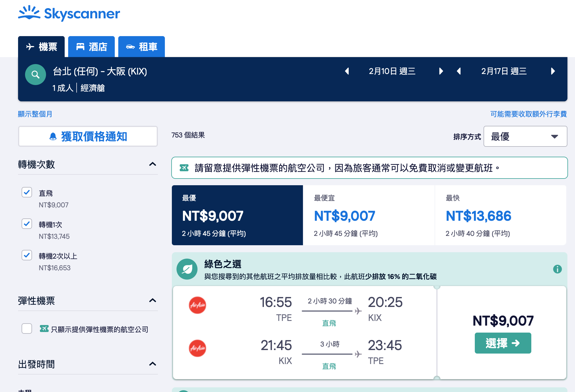The width and height of the screenshot is (575, 392).
Task: Uncheck the 直飛 direct flight checkbox
Action: [x=27, y=192]
